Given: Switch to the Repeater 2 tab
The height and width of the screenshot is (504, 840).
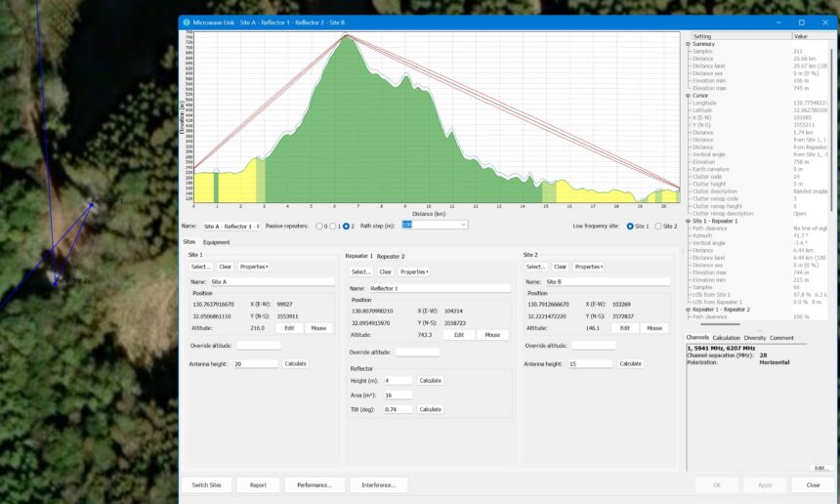Looking at the screenshot, I should point(391,256).
